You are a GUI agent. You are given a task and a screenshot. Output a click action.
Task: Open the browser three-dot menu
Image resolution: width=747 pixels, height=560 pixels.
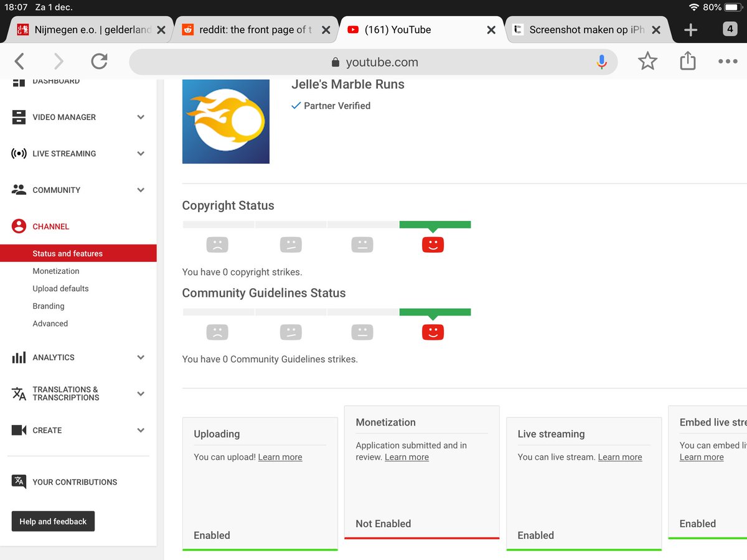click(728, 62)
